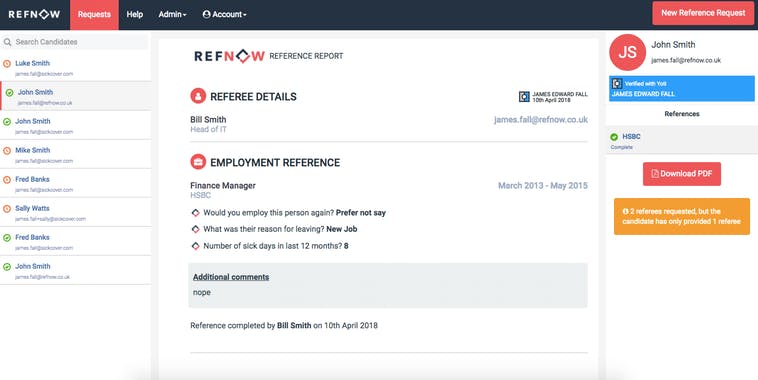Click the orange clock icon of pending Fred Banks
Image resolution: width=758 pixels, height=380 pixels.
7,180
